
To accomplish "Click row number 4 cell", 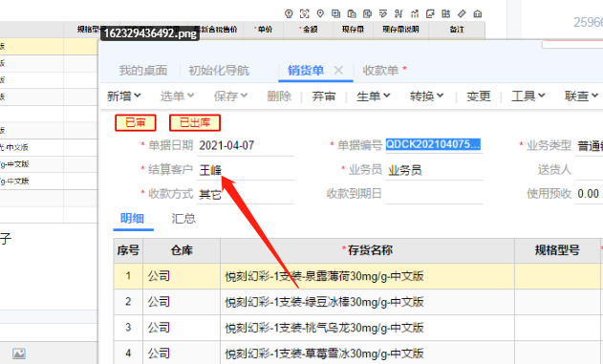I will tap(128, 353).
